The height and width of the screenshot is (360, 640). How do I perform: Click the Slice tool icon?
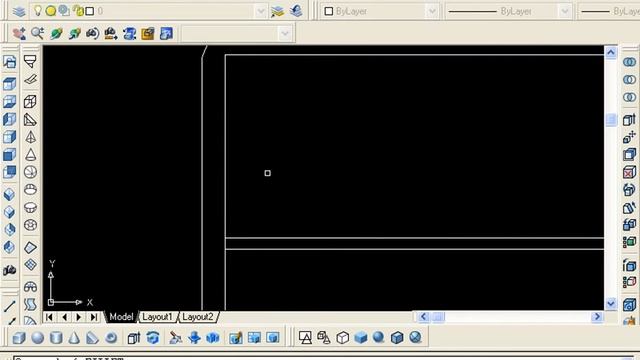pyautogui.click(x=176, y=338)
